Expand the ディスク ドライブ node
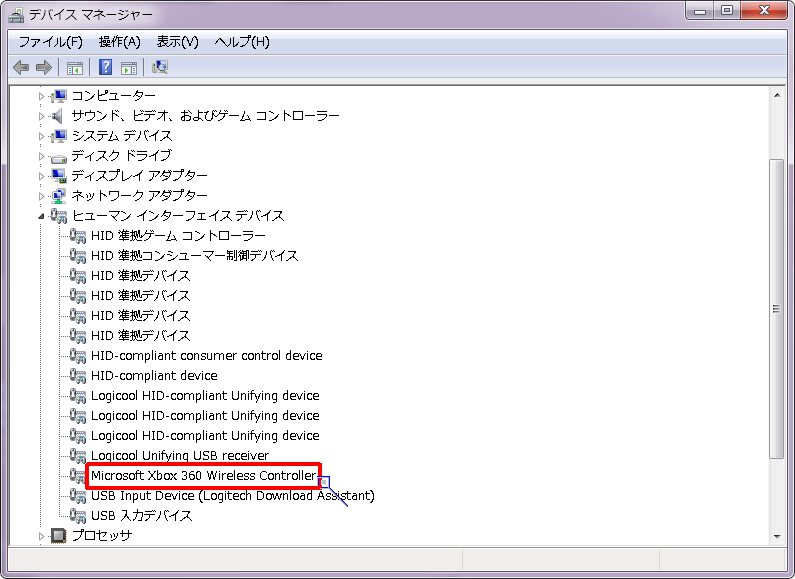The width and height of the screenshot is (795, 579). tap(42, 156)
